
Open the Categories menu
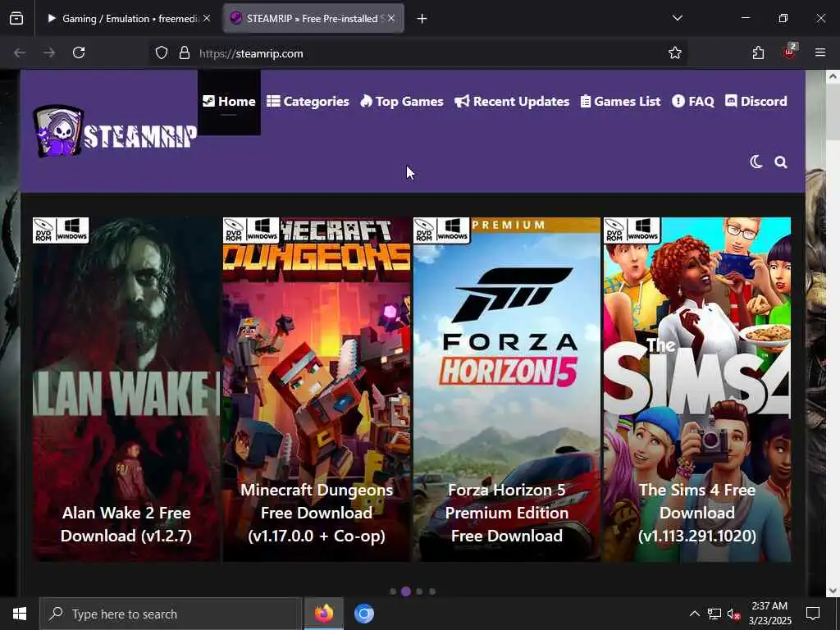(308, 102)
